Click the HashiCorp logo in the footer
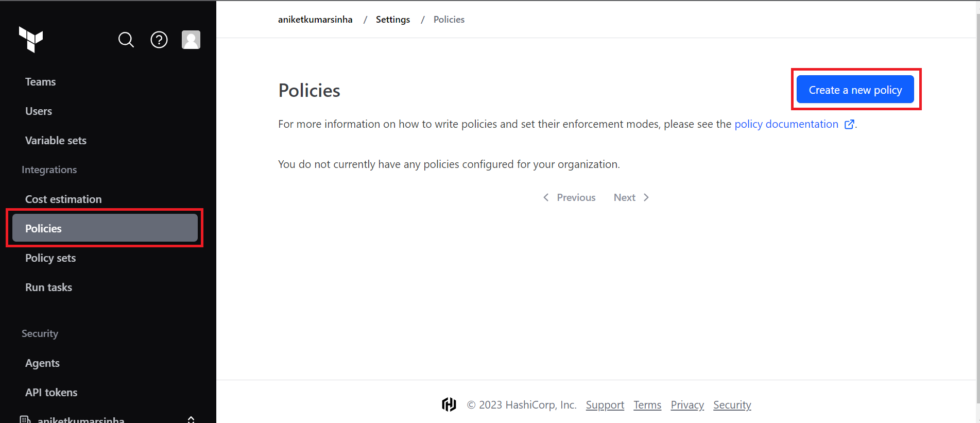This screenshot has width=980, height=423. 449,404
